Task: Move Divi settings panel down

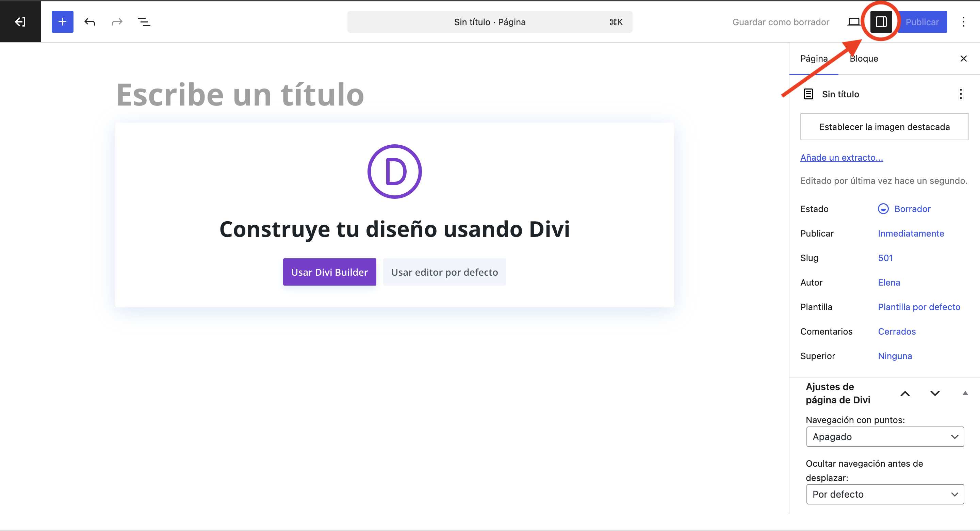Action: click(935, 393)
